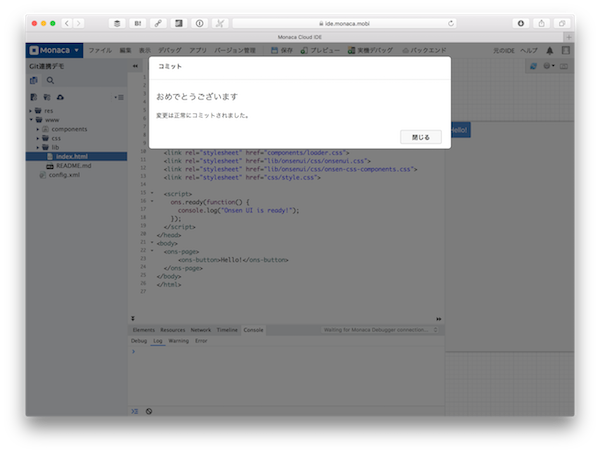Switch to the Resources tab
Screen dimensions: 600x453
[173, 330]
